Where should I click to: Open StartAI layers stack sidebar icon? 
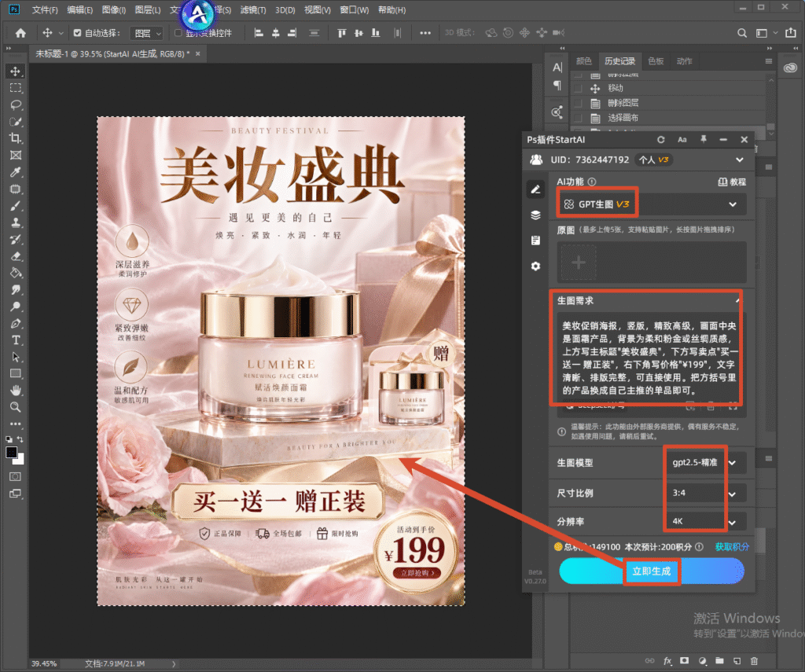535,215
